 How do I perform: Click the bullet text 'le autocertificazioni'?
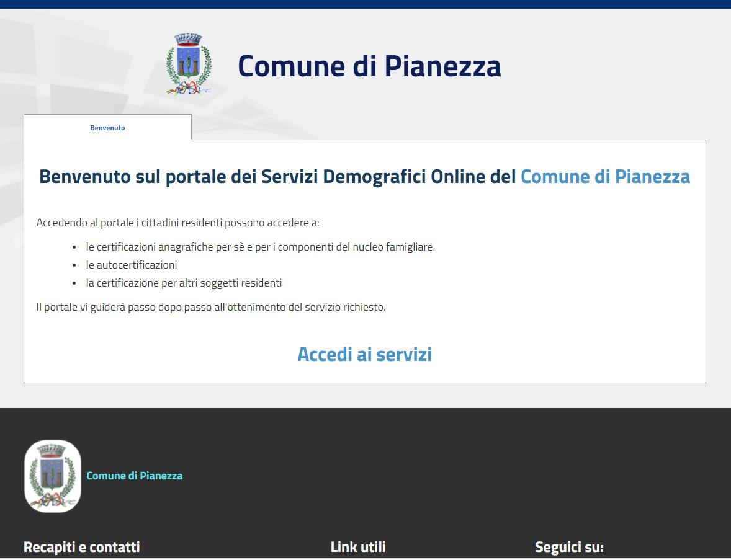132,265
